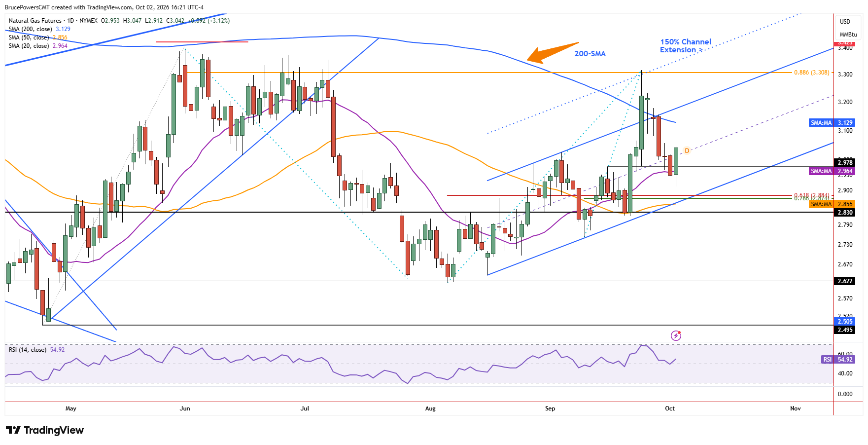The height and width of the screenshot is (445, 868).
Task: Click the TradingView logo
Action: click(x=45, y=430)
